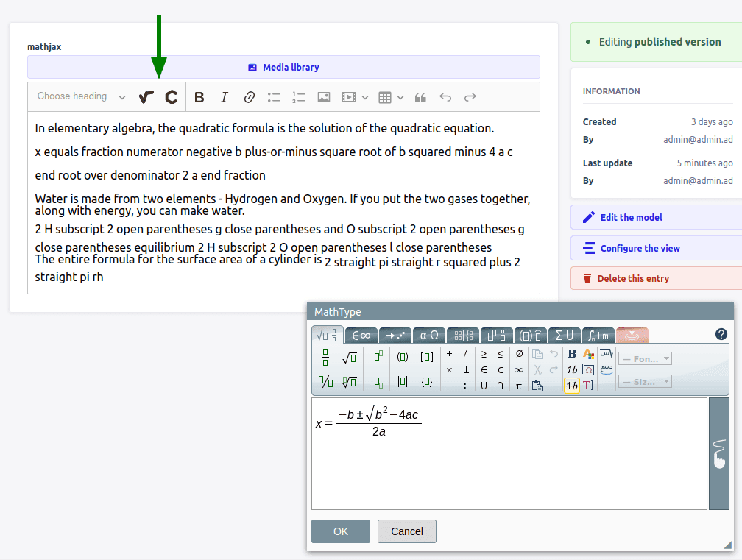Screen dimensions: 742x560
Task: Insert the division sign in MathType
Action: click(x=465, y=386)
